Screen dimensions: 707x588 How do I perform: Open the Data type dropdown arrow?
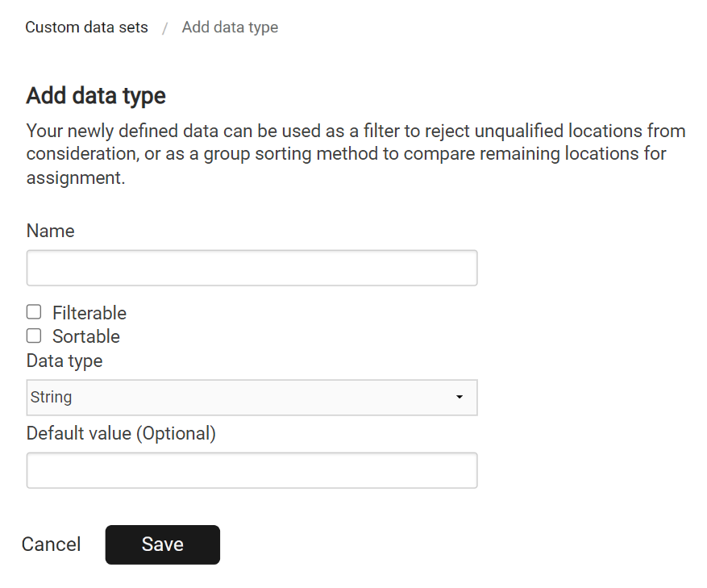click(x=459, y=397)
